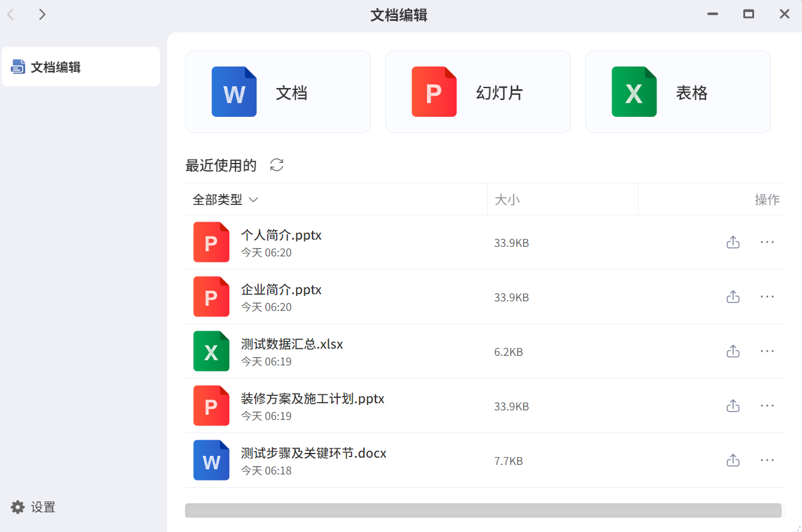Open more options for 企业简介.pptx

767,297
